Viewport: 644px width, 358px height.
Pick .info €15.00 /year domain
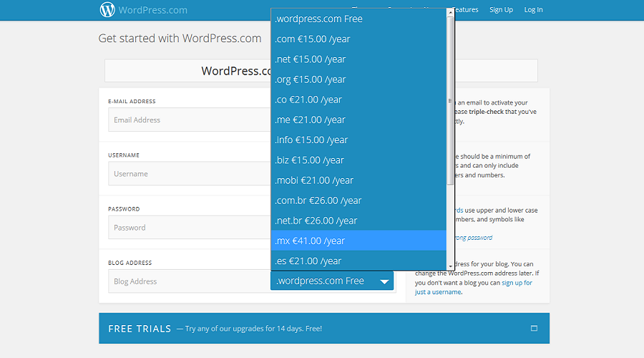(358, 140)
